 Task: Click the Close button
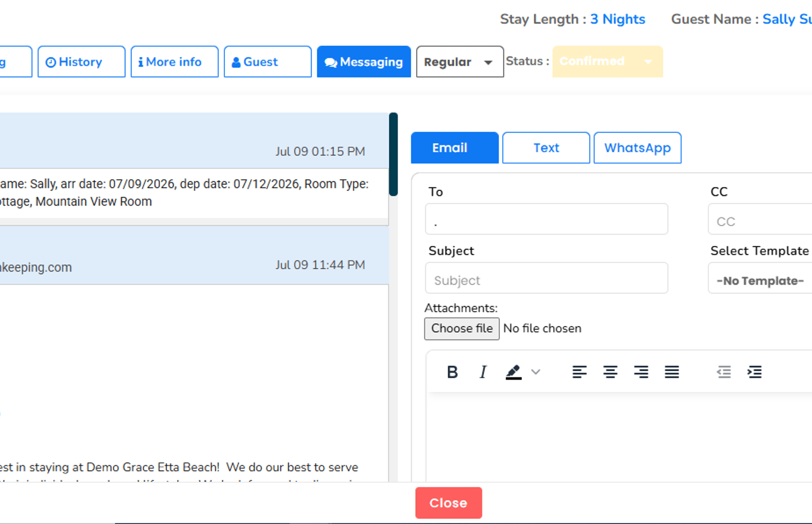click(449, 503)
